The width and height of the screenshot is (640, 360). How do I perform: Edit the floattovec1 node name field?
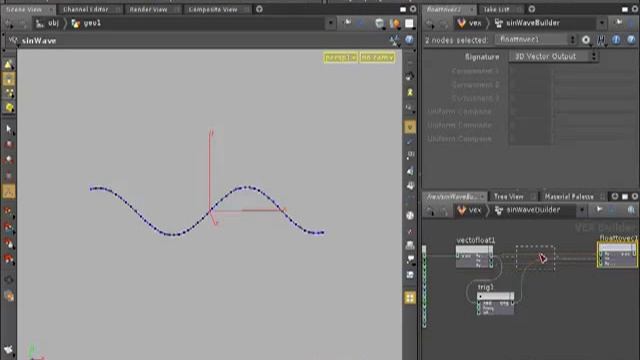[531, 40]
